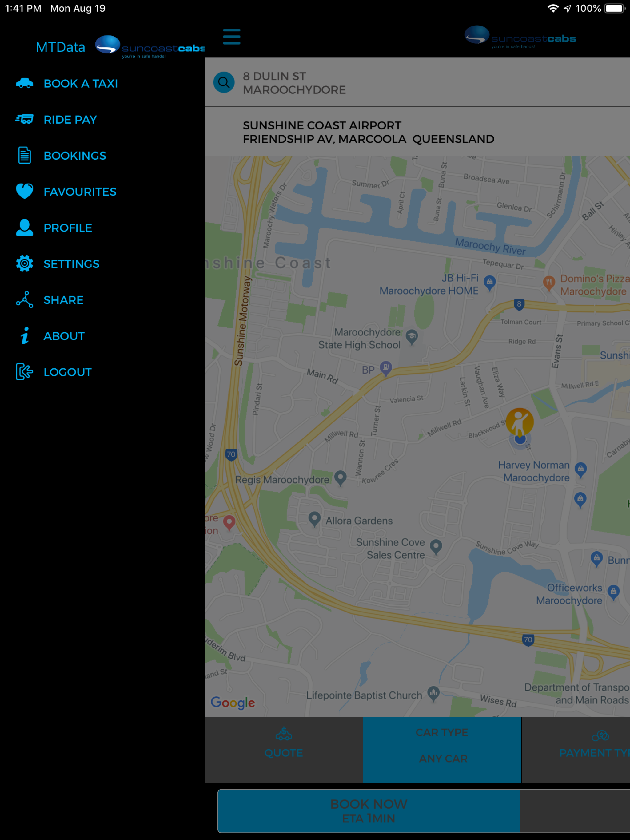Tap the Book a Taxi car icon
This screenshot has height=840, width=630.
(x=25, y=83)
